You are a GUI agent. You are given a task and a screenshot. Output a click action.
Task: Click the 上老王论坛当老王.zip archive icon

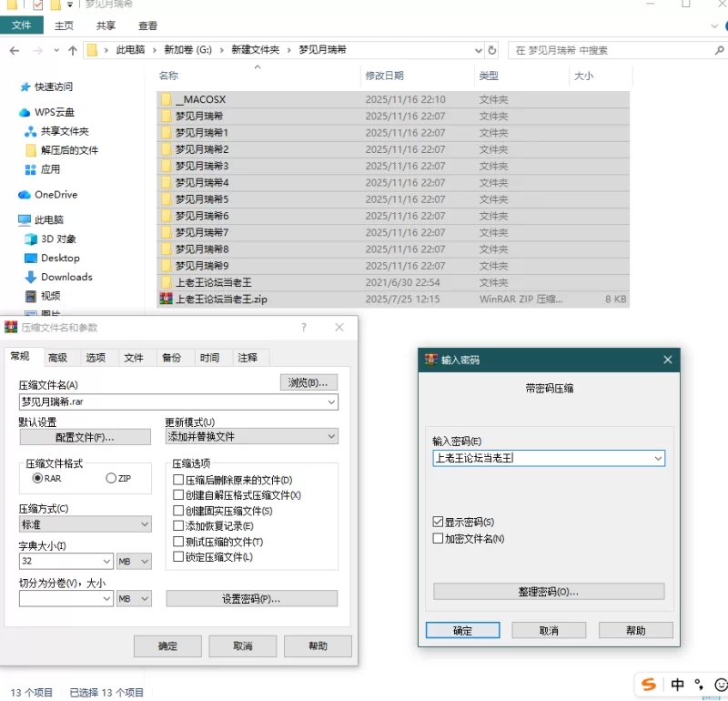tap(166, 299)
